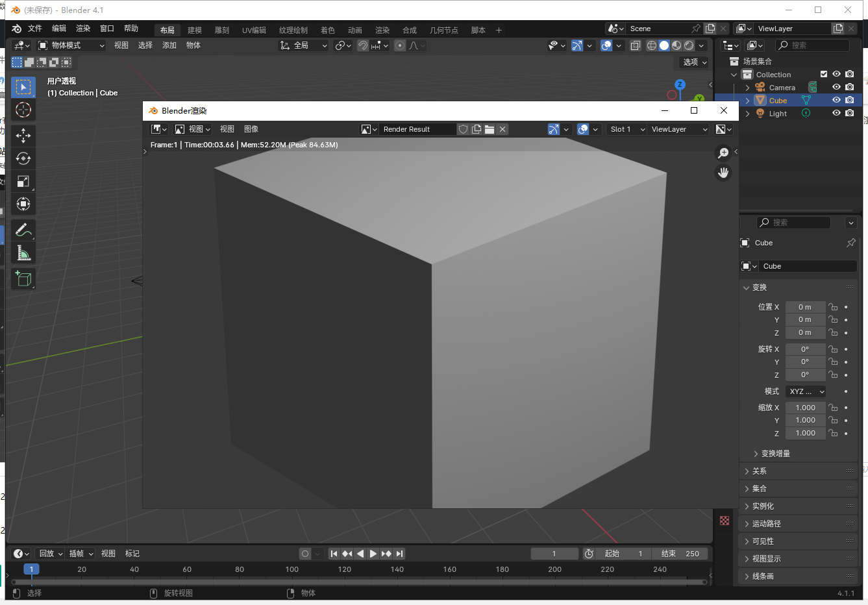The height and width of the screenshot is (605, 868).
Task: Disable Camera rendering in outliner
Action: [x=849, y=86]
